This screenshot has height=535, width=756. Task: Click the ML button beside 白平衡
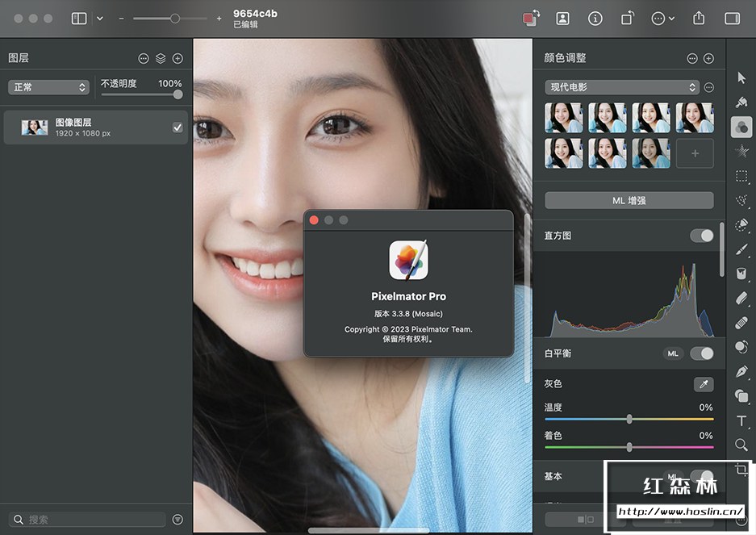pyautogui.click(x=673, y=353)
